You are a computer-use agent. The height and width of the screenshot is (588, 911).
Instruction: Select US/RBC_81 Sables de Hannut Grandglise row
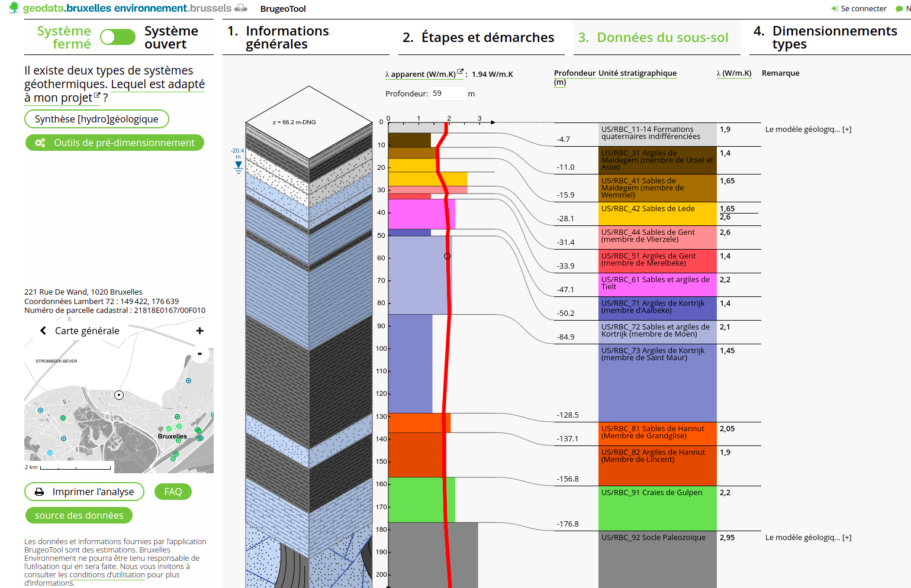[657, 434]
